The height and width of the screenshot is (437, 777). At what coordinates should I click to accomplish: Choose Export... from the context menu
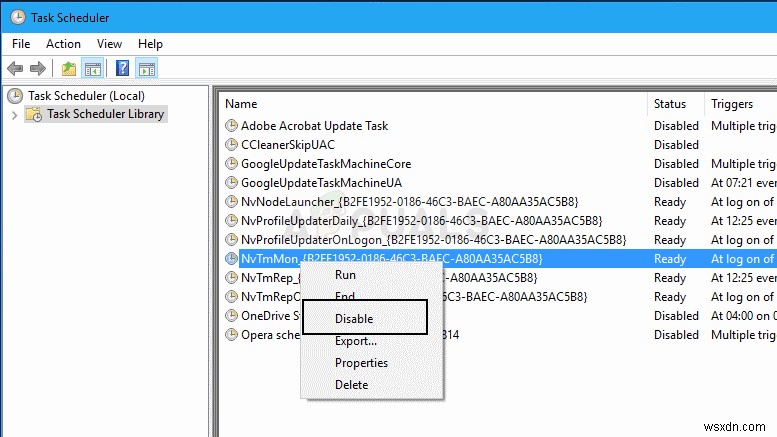point(356,341)
